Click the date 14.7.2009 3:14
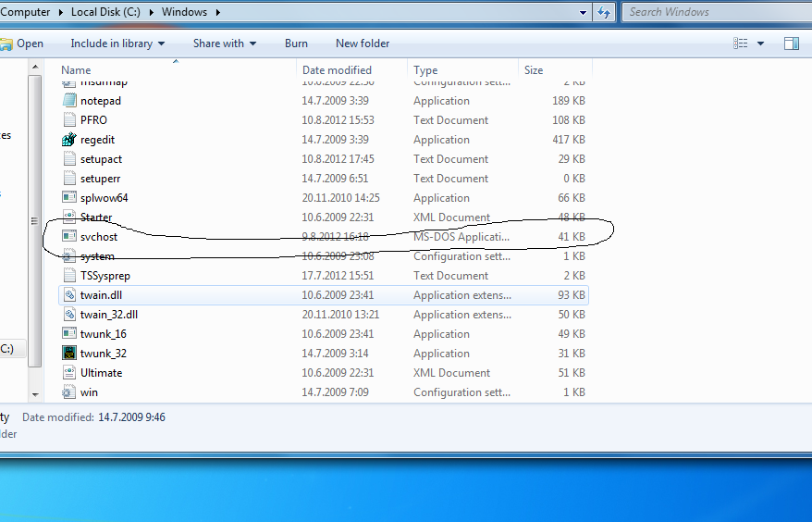 (335, 353)
